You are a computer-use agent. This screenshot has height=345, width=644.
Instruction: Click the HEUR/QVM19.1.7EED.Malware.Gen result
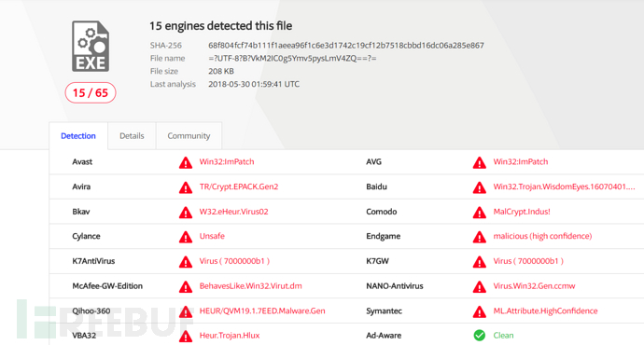click(262, 310)
